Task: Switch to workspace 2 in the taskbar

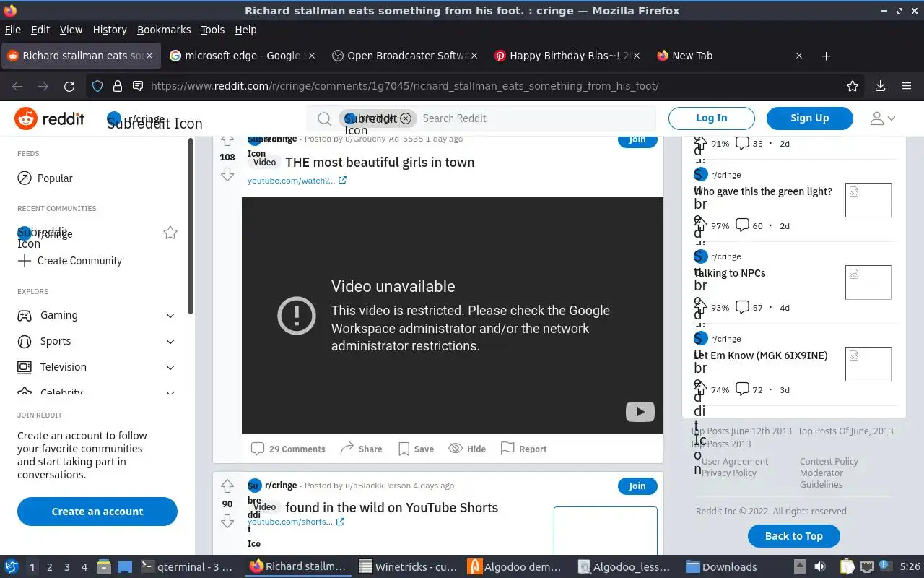Action: tap(50, 567)
